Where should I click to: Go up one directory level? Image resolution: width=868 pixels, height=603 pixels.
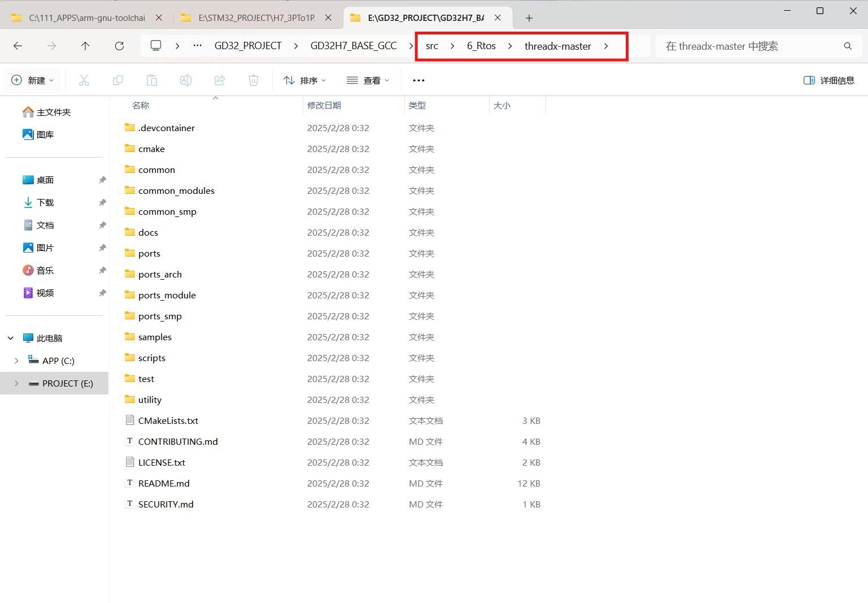tap(85, 46)
